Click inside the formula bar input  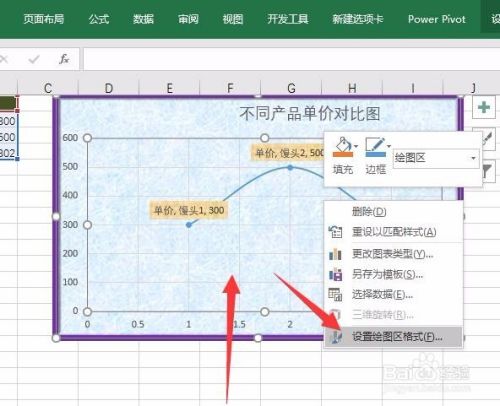point(292,59)
